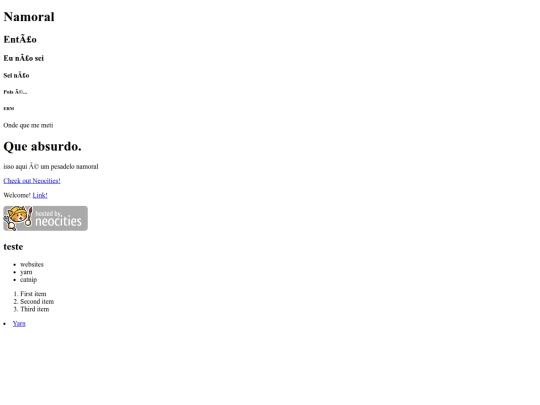Screen dimensions: 540x405
Task: Click the 'Namoral' main heading
Action: (x=29, y=17)
